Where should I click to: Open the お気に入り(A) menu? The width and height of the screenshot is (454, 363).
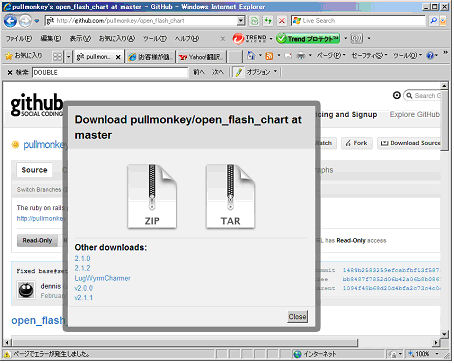point(117,39)
